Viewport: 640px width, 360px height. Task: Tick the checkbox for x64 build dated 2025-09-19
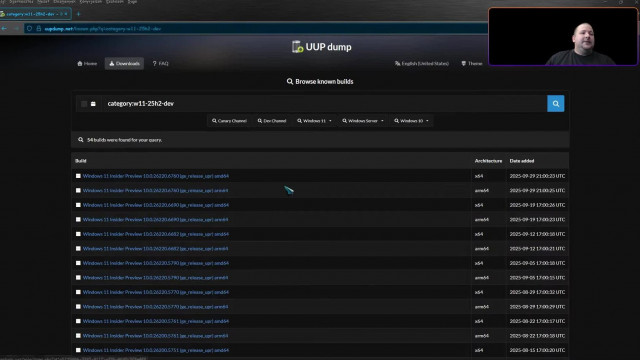78,205
